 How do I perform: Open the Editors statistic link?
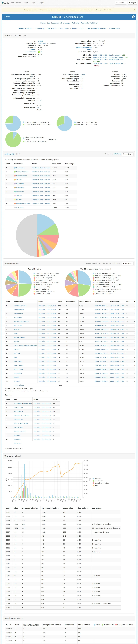(33, 50)
